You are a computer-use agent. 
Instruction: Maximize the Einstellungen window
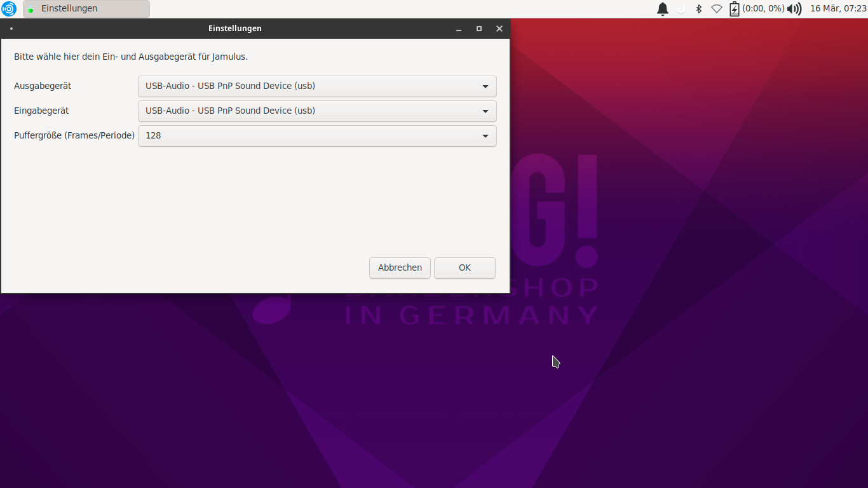pos(479,29)
